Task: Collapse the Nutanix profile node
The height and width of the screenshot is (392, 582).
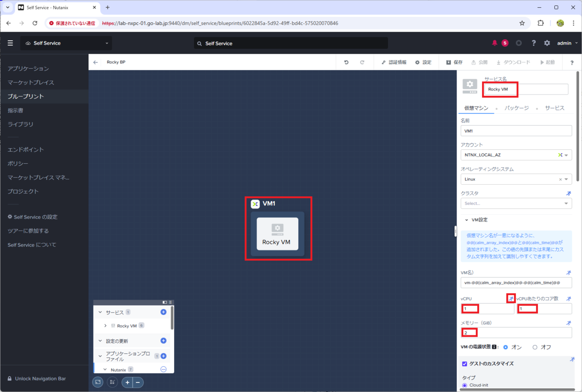Action: point(105,369)
